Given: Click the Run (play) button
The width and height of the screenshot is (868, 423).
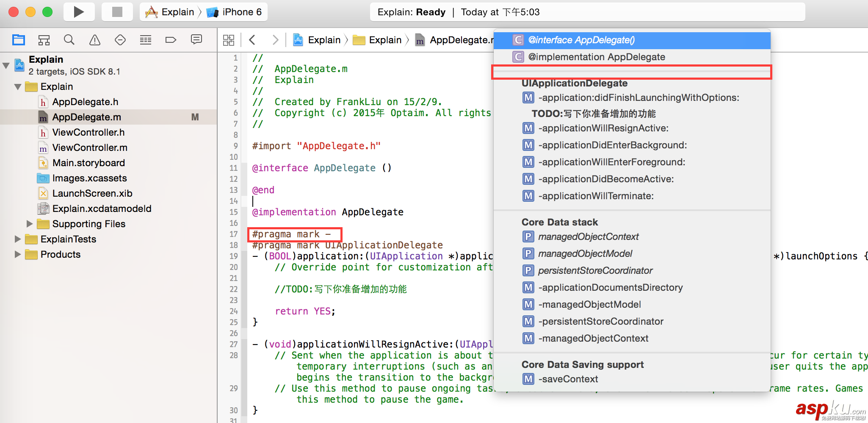Looking at the screenshot, I should point(78,12).
